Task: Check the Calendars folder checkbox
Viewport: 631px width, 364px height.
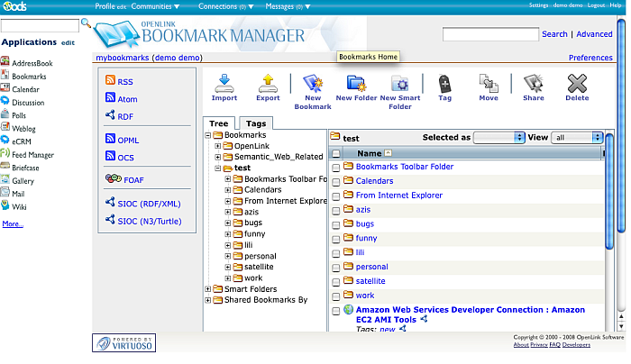Action: (336, 182)
